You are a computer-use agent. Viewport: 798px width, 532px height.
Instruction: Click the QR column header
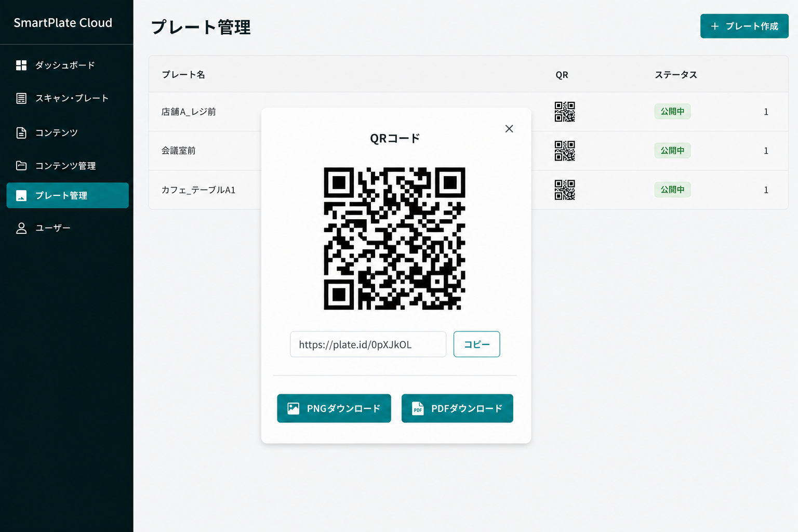pos(562,75)
